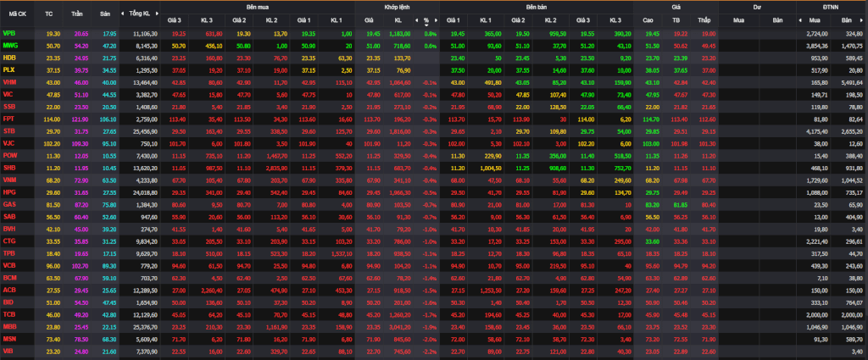Screen dimensions: 868x360
Task: Open the FPT stock ticker
Action: (8, 119)
